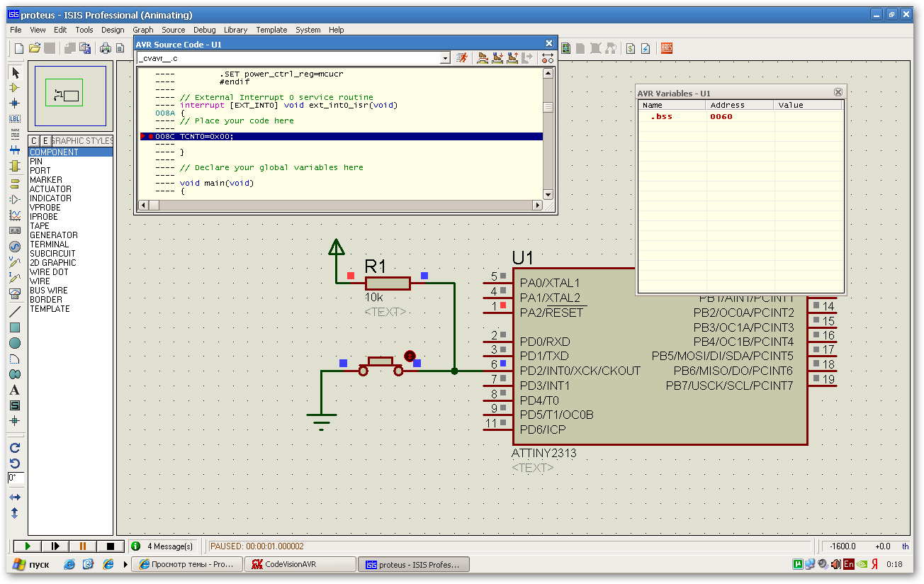This screenshot has height=584, width=924.
Task: Click the Open design folder icon
Action: (x=34, y=48)
